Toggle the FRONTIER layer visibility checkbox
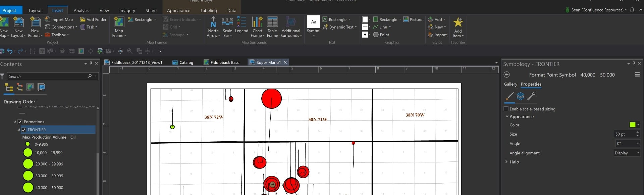This screenshot has height=195, width=644. point(24,130)
